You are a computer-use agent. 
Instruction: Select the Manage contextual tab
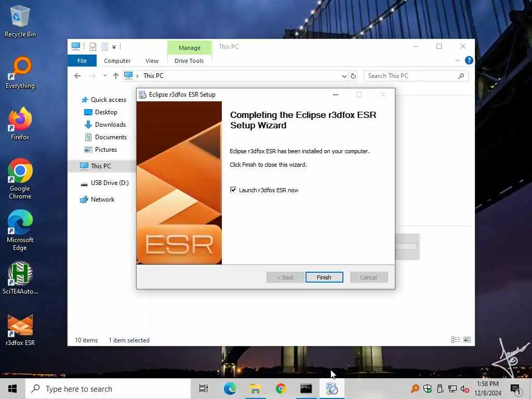[189, 48]
